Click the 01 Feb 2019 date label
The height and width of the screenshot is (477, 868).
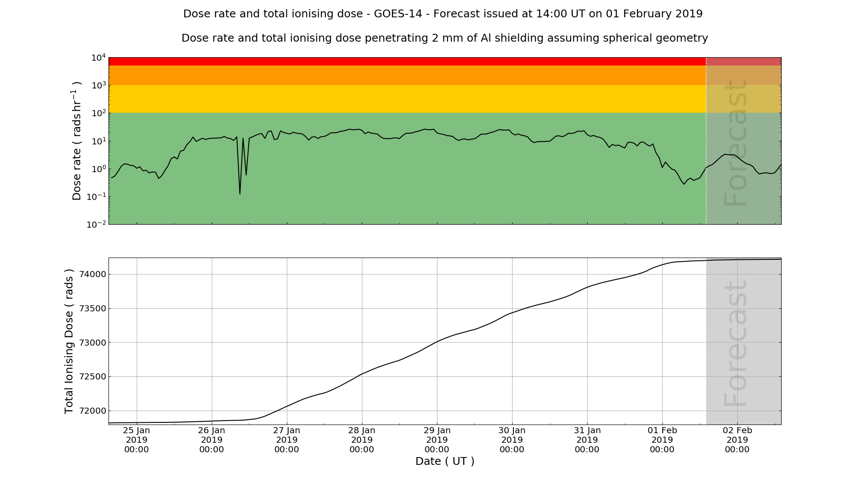662,440
